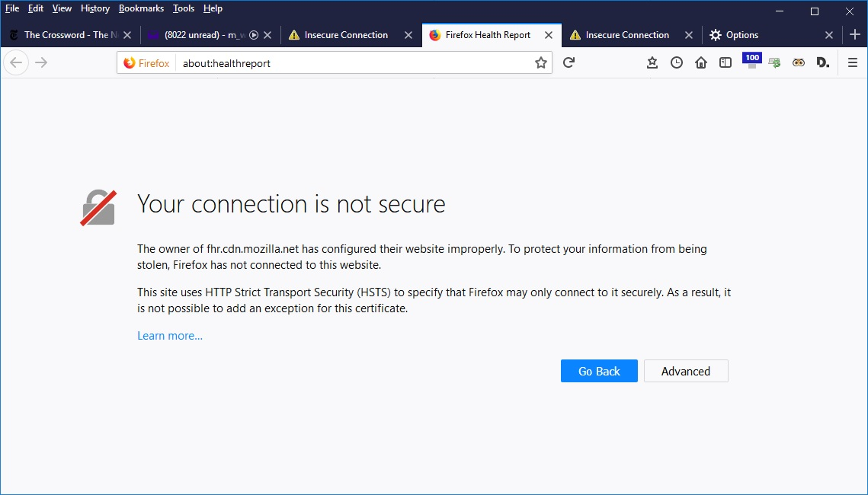Screen dimensions: 868x495
Task: Open the History menu
Action: tap(95, 8)
